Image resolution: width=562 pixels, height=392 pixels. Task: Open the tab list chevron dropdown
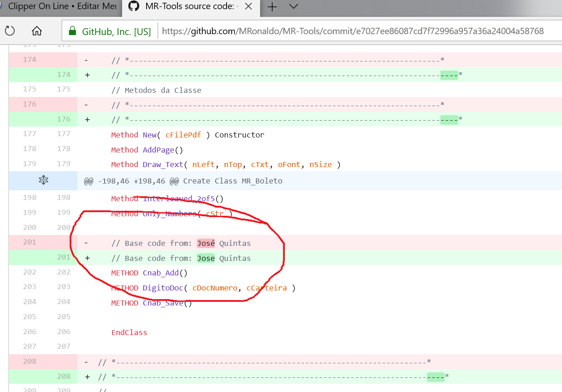point(294,7)
